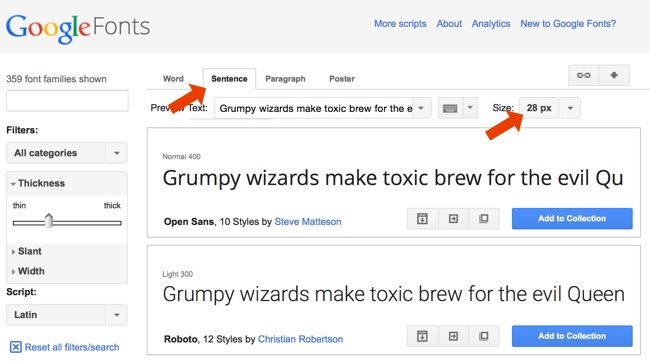
Task: Open New to Google Fonts link
Action: [568, 24]
